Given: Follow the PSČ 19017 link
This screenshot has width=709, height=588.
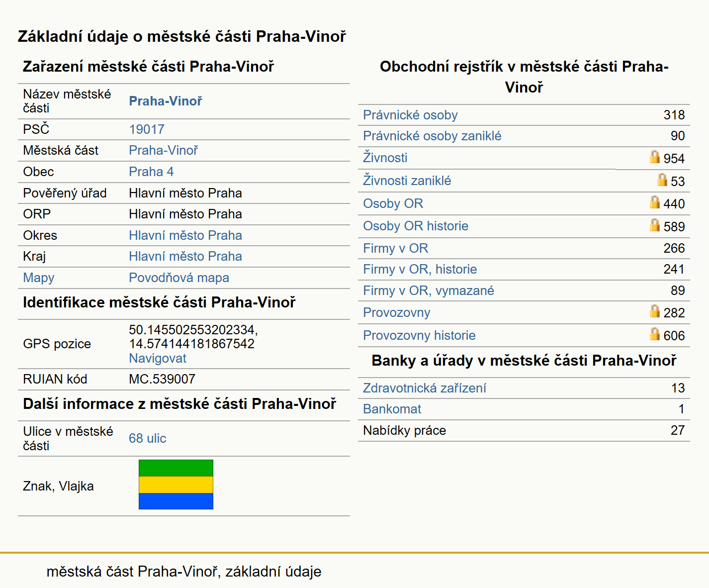Looking at the screenshot, I should pos(147,129).
